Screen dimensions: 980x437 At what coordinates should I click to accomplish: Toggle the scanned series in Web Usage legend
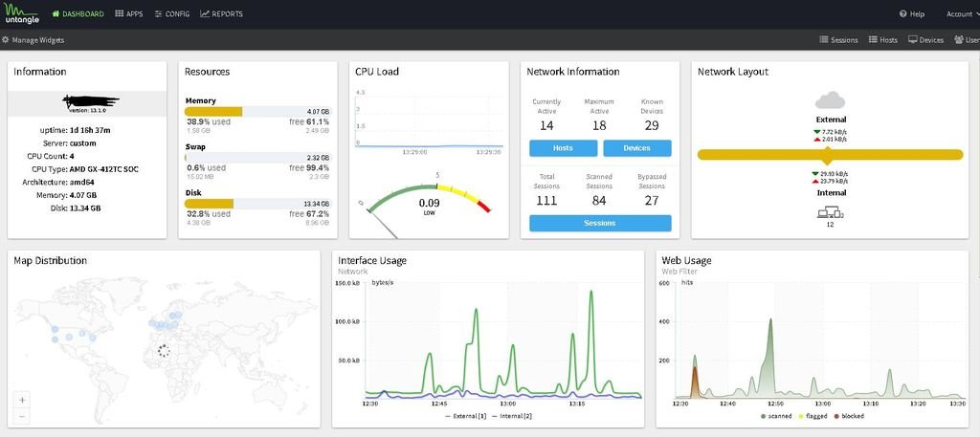(x=776, y=416)
